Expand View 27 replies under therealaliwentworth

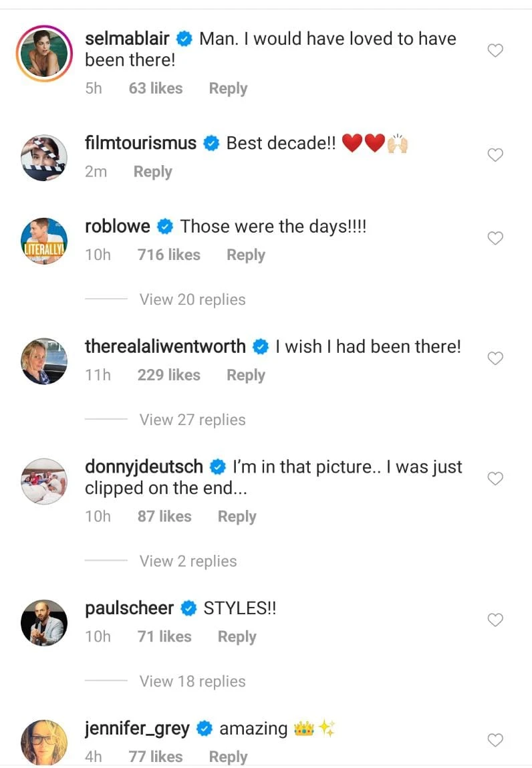pos(192,420)
